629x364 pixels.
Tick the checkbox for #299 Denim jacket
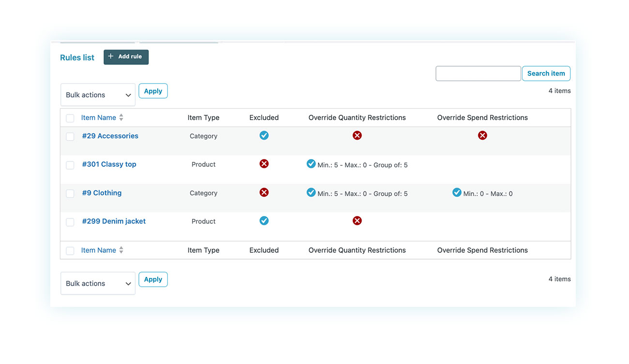pyautogui.click(x=70, y=222)
